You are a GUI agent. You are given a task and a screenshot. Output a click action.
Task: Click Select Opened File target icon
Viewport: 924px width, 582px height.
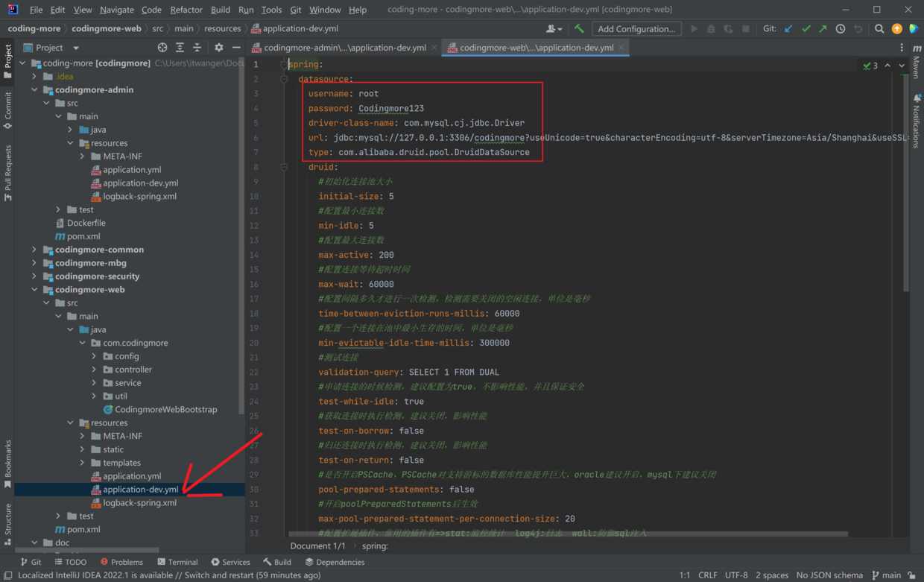pos(162,48)
